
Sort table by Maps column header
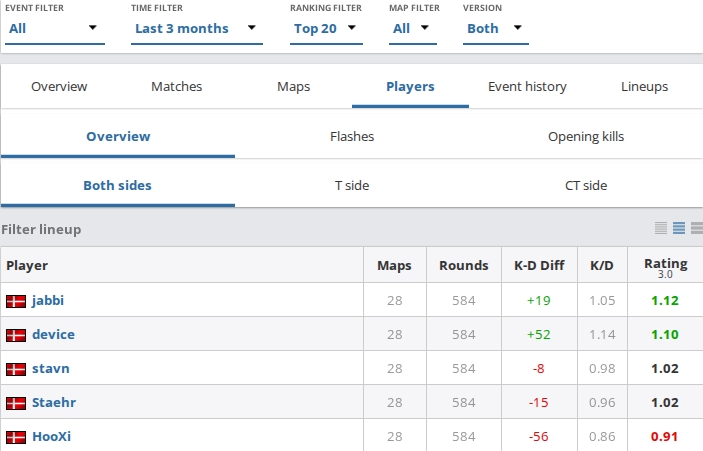395,265
